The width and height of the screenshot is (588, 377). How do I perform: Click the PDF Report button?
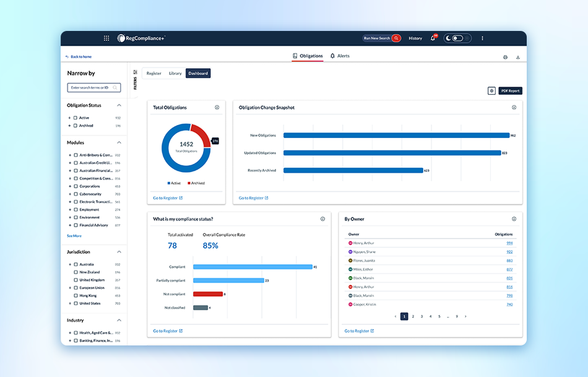pyautogui.click(x=510, y=90)
